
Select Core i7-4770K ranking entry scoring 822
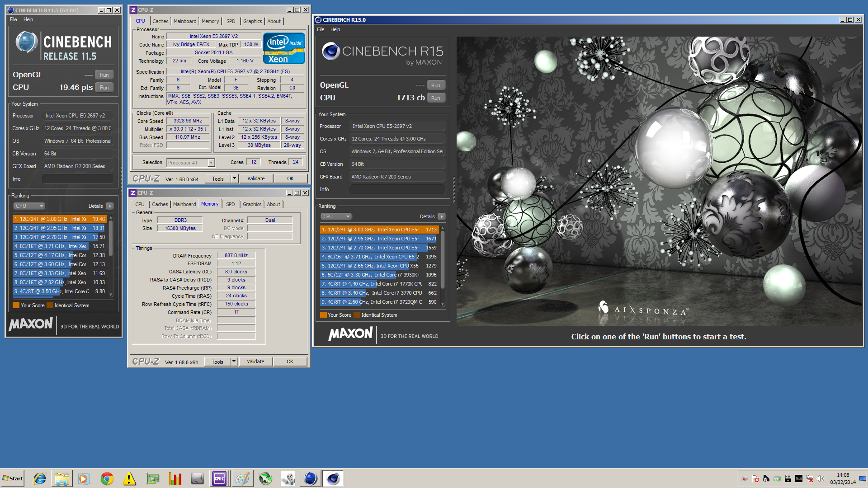pyautogui.click(x=379, y=284)
